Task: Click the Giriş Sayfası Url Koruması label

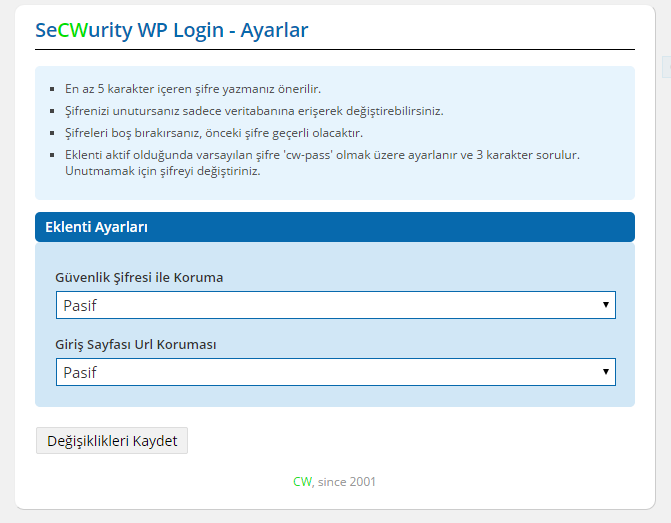Action: [x=136, y=344]
